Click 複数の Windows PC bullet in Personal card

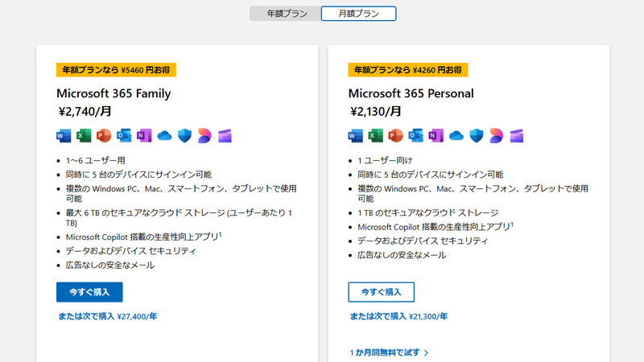(473, 193)
